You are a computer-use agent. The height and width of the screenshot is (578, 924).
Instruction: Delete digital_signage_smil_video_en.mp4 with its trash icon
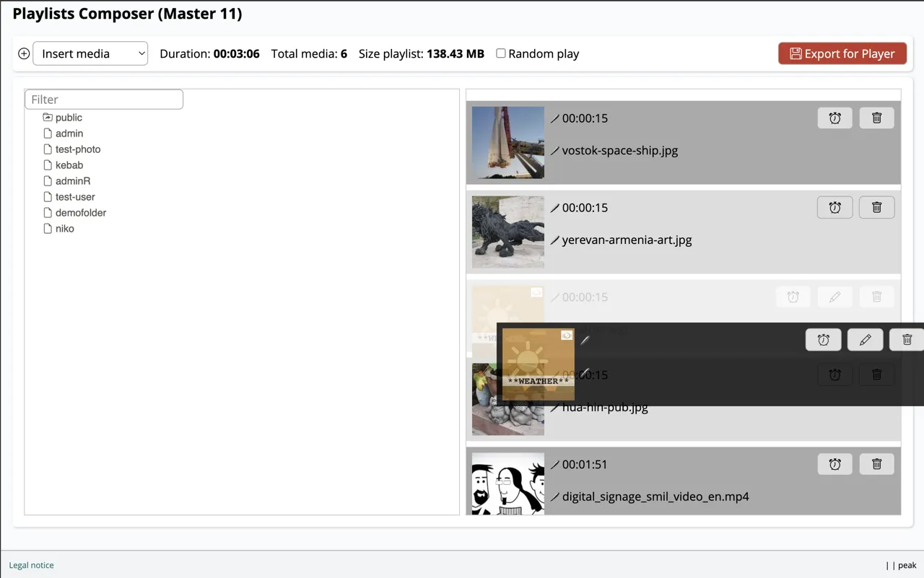[x=877, y=465]
